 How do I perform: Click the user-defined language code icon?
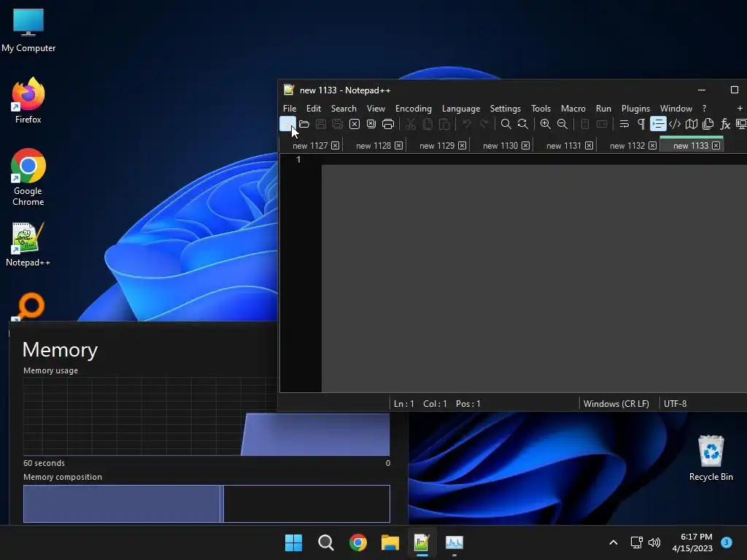tap(675, 124)
